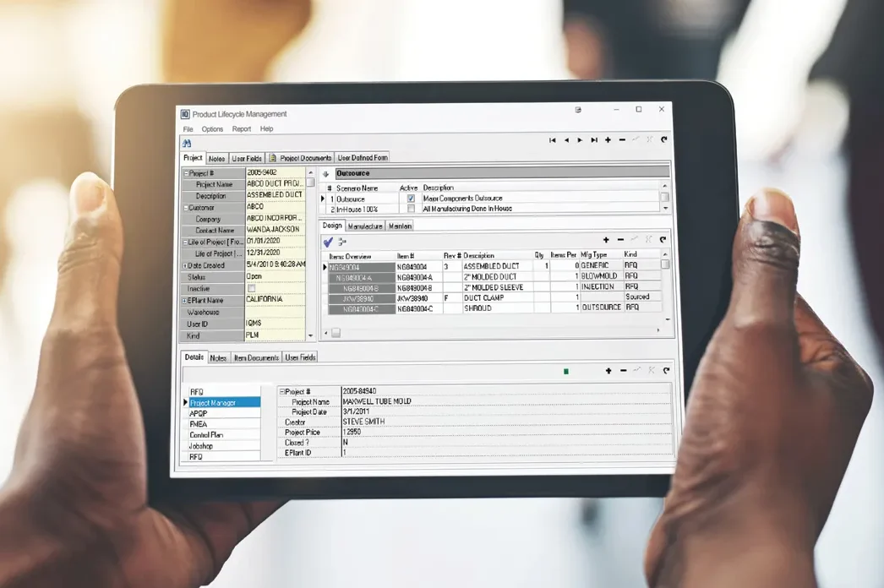
Task: Switch to the User Defined Form tab
Action: [x=363, y=158]
